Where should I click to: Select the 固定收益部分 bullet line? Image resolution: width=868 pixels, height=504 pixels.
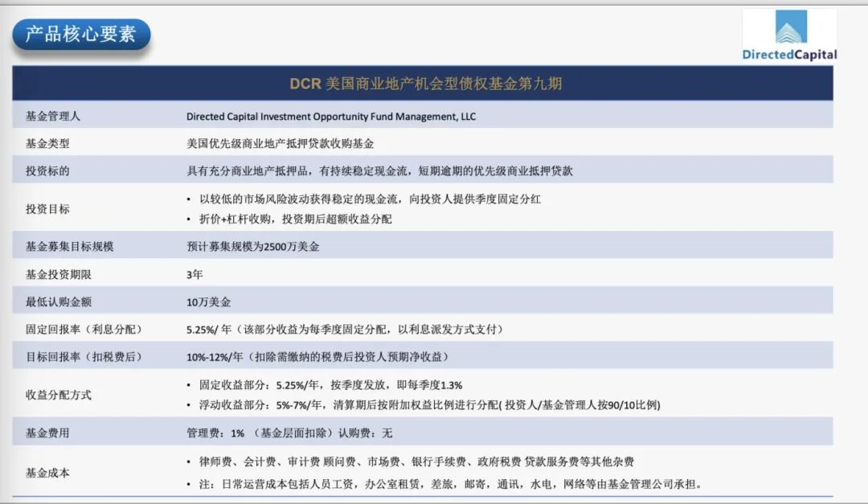331,385
